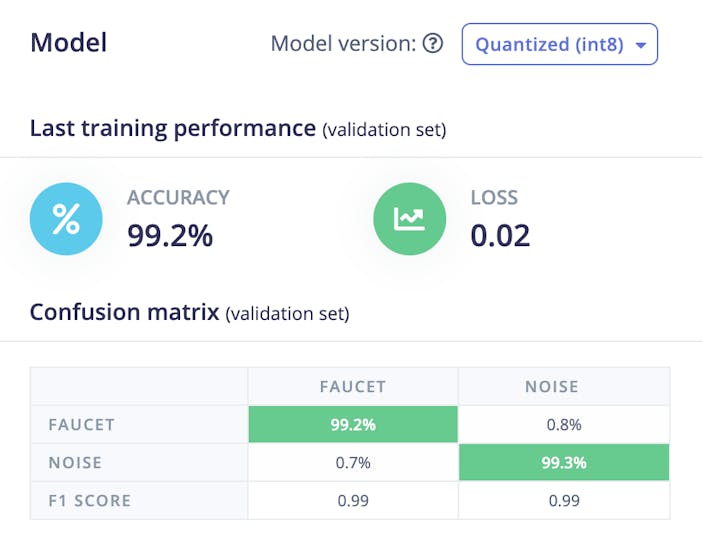Click the Model panel heading
702x555 pixels.
point(69,43)
